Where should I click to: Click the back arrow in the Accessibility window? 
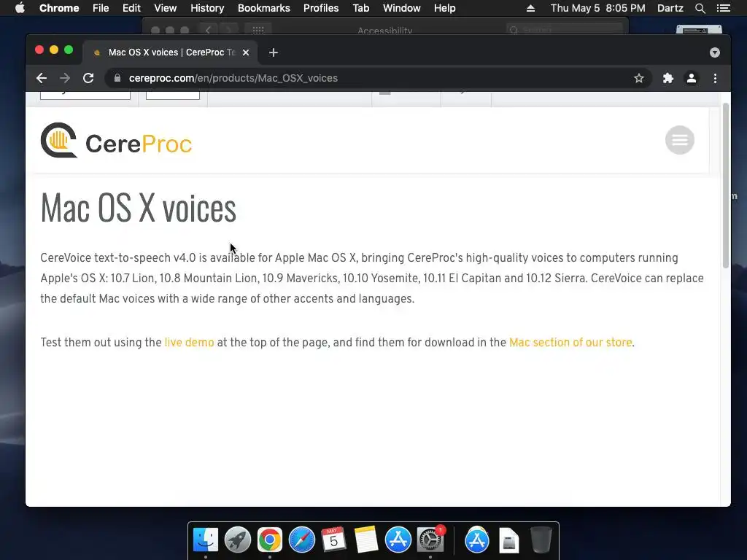(208, 29)
